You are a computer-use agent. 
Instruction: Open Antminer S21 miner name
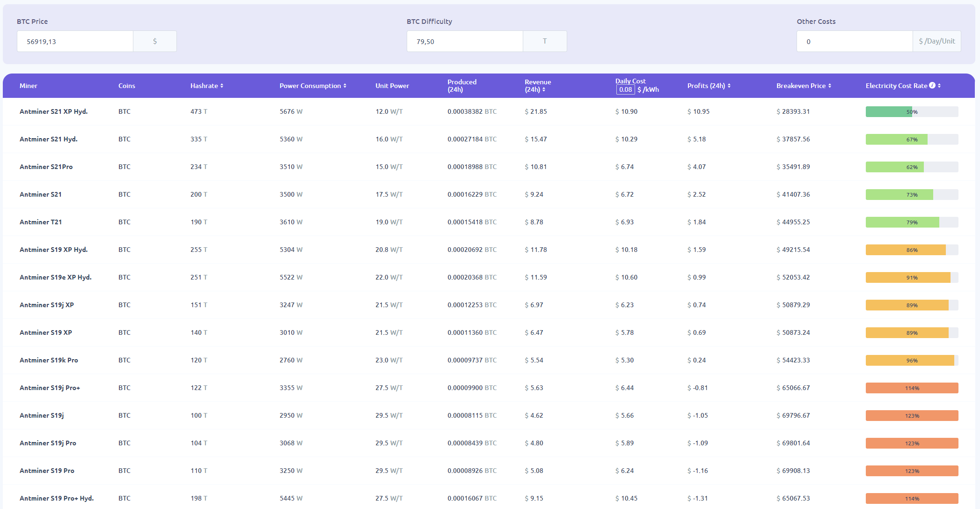pos(41,194)
